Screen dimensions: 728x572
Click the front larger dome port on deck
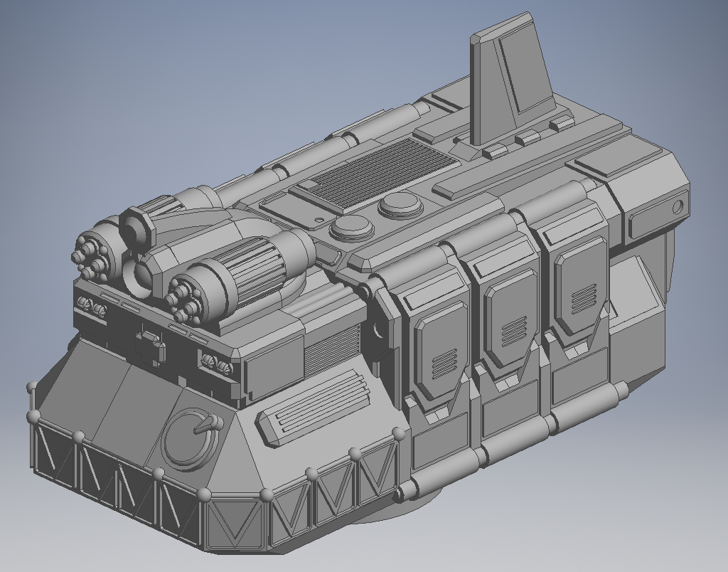coord(350,228)
